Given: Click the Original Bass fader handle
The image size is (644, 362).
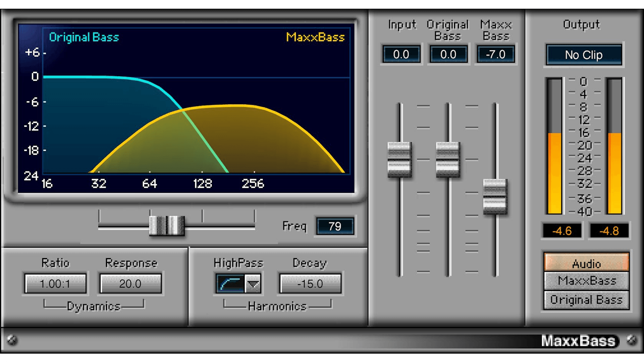Looking at the screenshot, I should 447,160.
